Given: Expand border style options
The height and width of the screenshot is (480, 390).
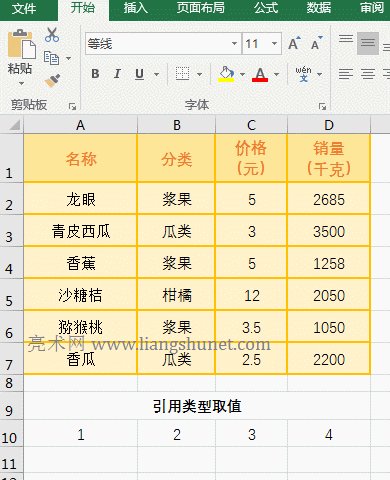Looking at the screenshot, I should tap(199, 74).
